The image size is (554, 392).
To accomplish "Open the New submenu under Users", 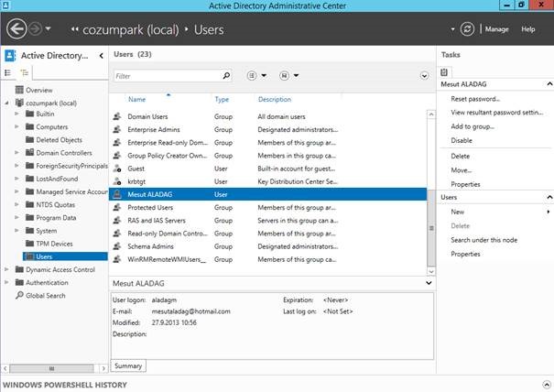I will (x=457, y=212).
